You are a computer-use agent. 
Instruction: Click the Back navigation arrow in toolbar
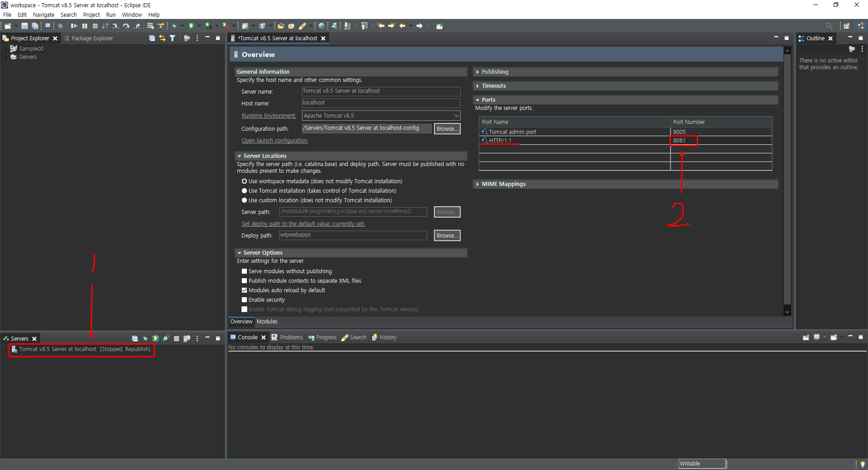(x=402, y=26)
